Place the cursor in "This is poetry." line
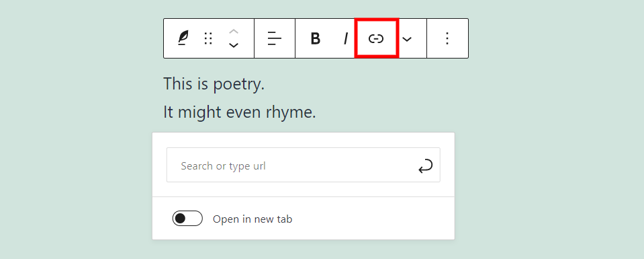The height and width of the screenshot is (259, 644). coord(214,84)
